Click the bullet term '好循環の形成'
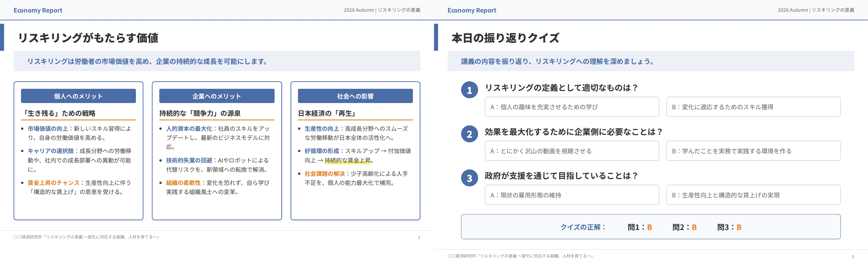The width and height of the screenshot is (868, 263). [x=322, y=151]
